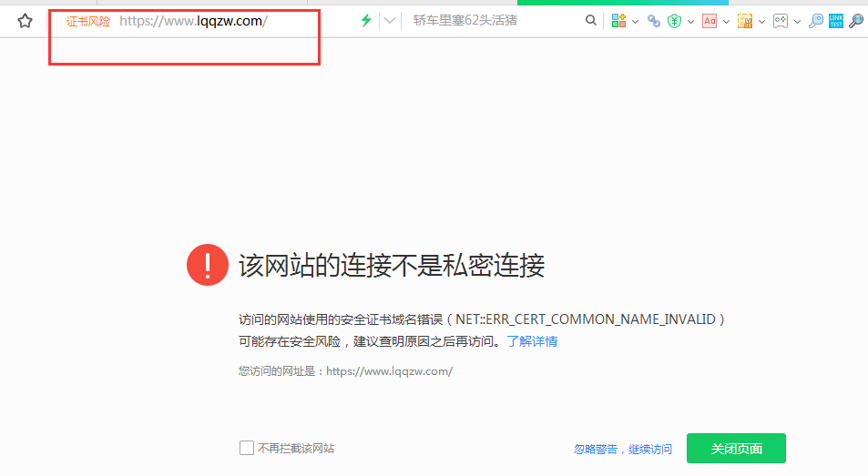Screen dimensions: 868x476
Task: Click the NET::ERR_CERT_COMMON_NAME_INVALID error text
Action: (x=586, y=319)
